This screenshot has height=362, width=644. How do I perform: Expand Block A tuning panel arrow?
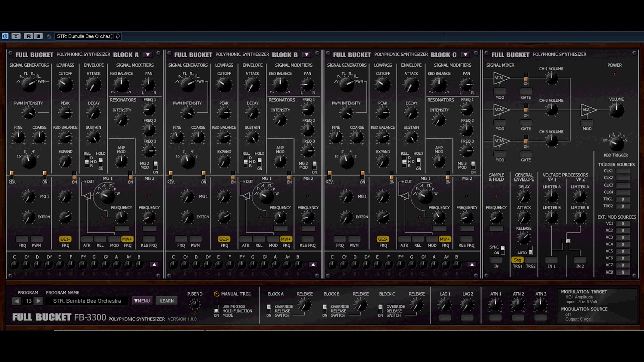(x=154, y=264)
